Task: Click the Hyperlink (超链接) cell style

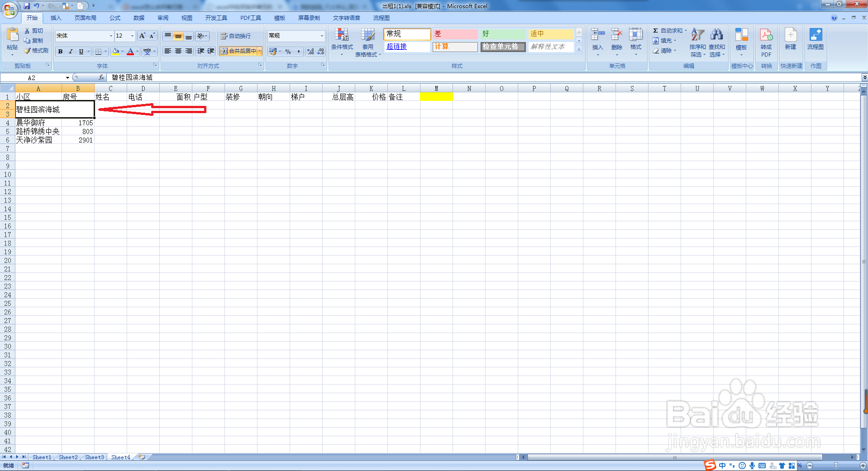Action: (x=407, y=47)
